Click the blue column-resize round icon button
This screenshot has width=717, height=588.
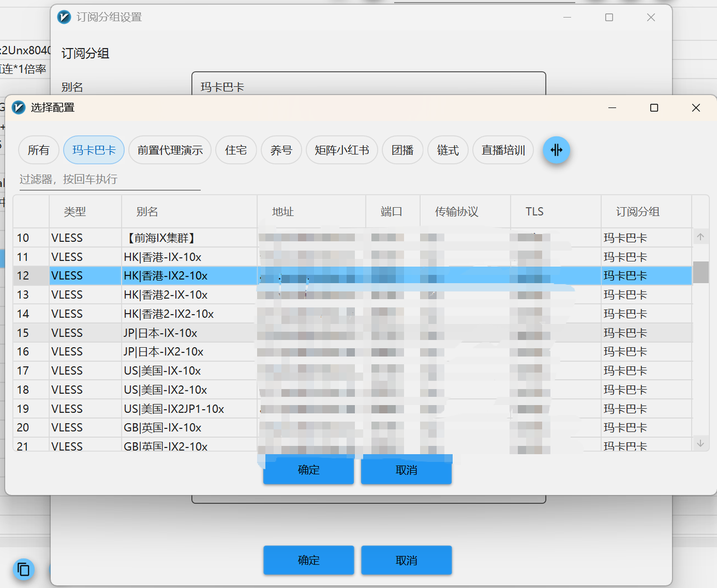[556, 150]
